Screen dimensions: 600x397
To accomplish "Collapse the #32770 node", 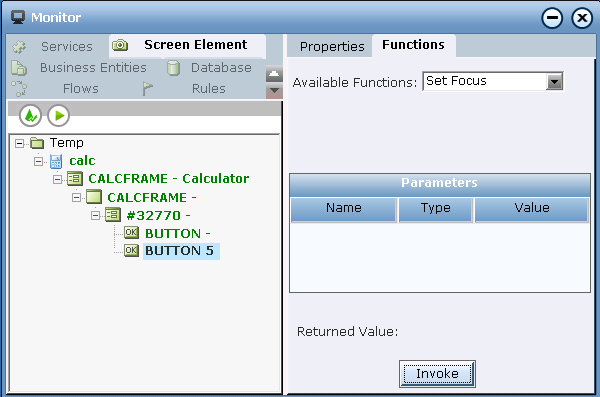I will tap(96, 216).
